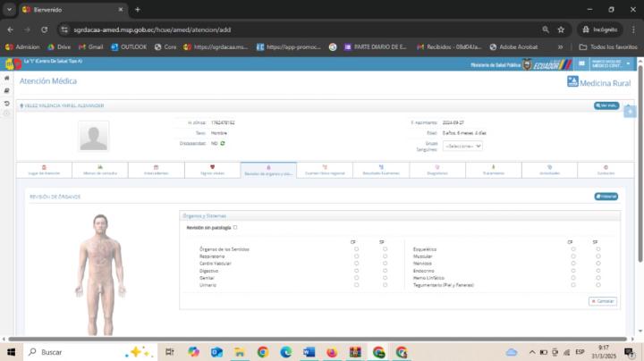Click the refresh icon beside Discapacidad
This screenshot has width=644, height=361.
(223, 143)
